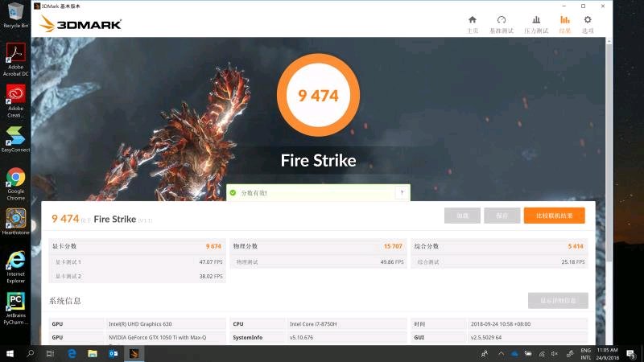Image resolution: width=644 pixels, height=362 pixels.
Task: Open the ENG INTL language indicator
Action: click(586, 354)
